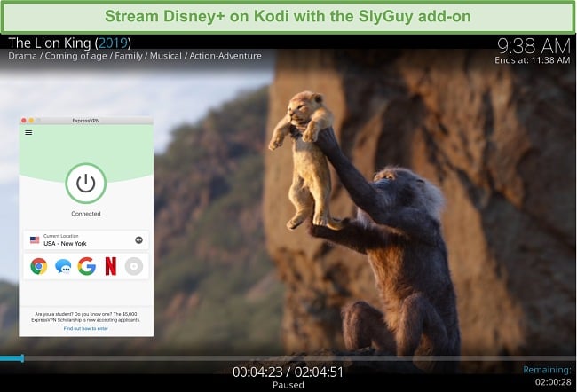Open the ExpressVPN hamburger menu

pyautogui.click(x=28, y=132)
